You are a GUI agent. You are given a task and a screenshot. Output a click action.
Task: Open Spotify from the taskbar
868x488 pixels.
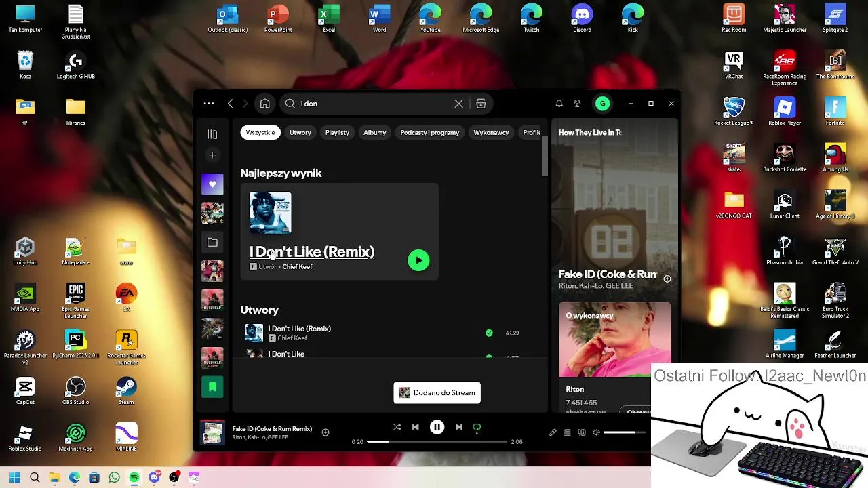click(134, 477)
